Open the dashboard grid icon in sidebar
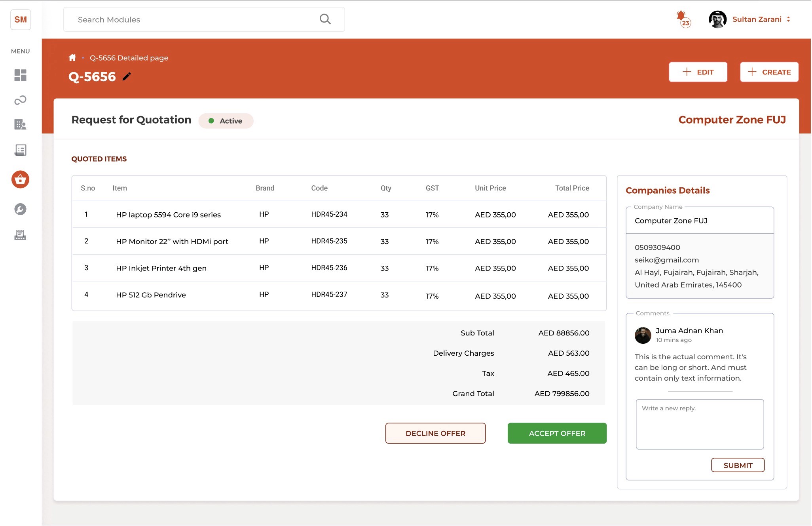 point(20,75)
